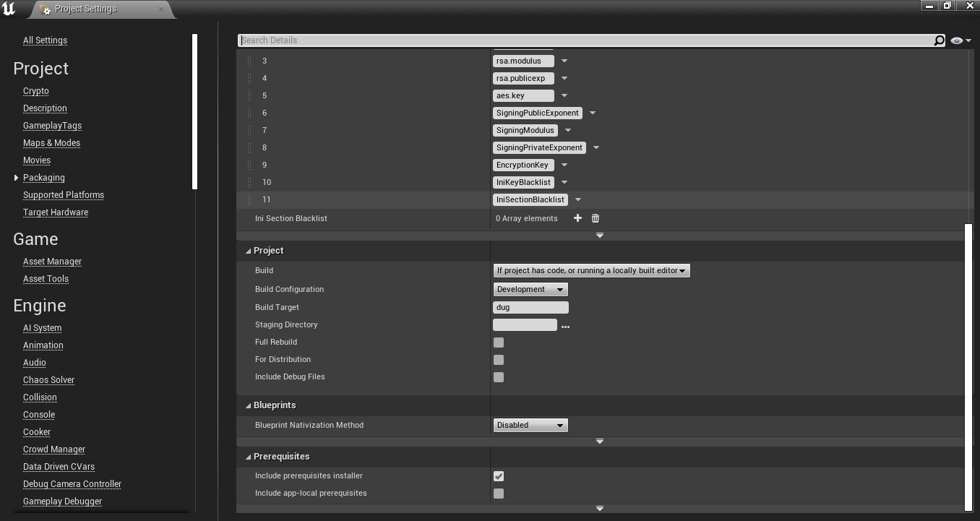Viewport: 980px width, 521px height.
Task: Grab the drag handle for array row 11
Action: [249, 199]
